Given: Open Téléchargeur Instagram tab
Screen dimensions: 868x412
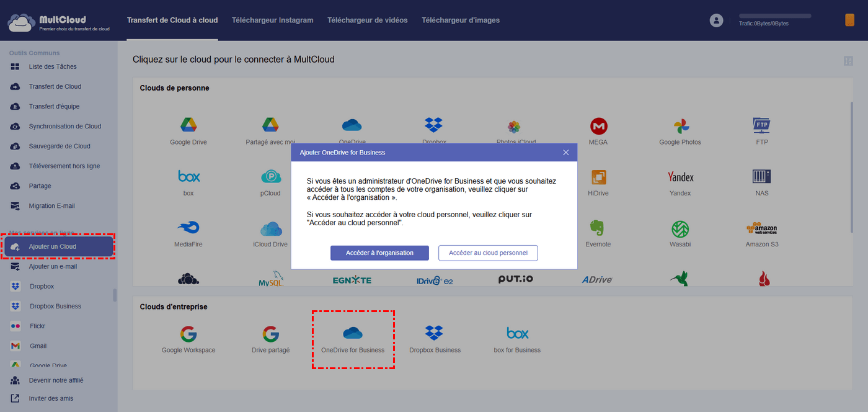Looking at the screenshot, I should click(273, 20).
